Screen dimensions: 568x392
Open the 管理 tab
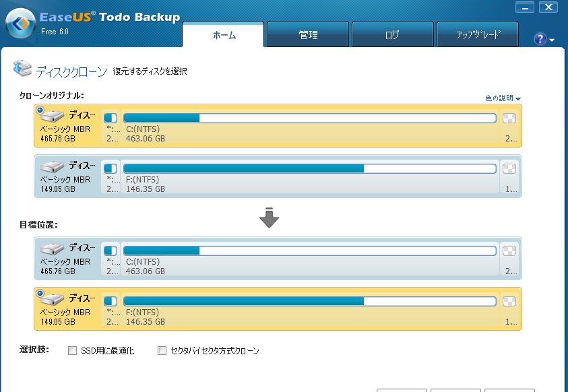point(308,35)
